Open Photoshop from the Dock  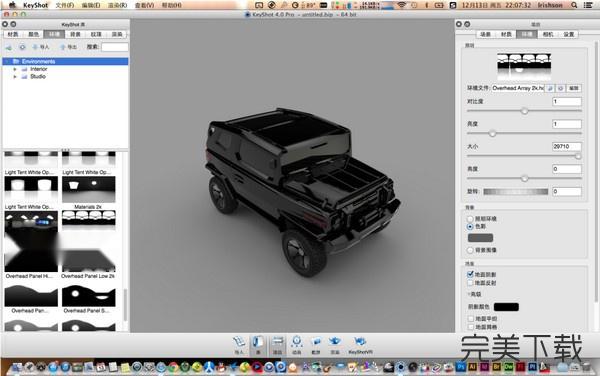pos(461,367)
